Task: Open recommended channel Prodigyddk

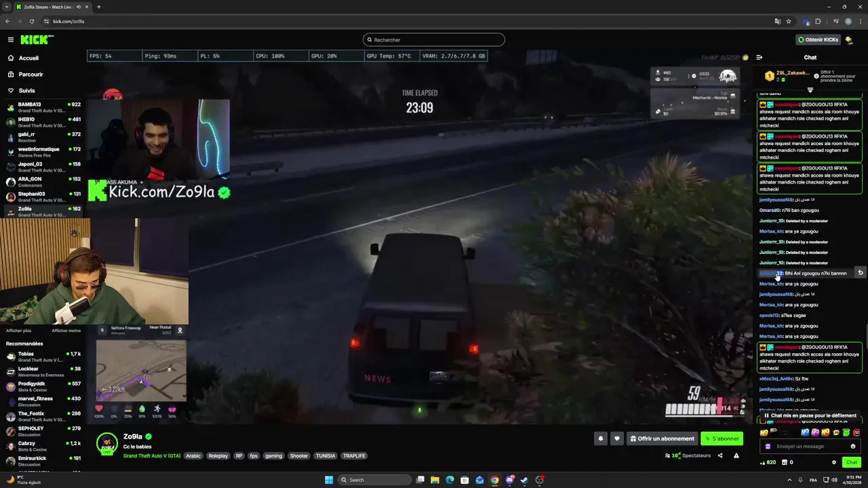Action: tap(43, 386)
